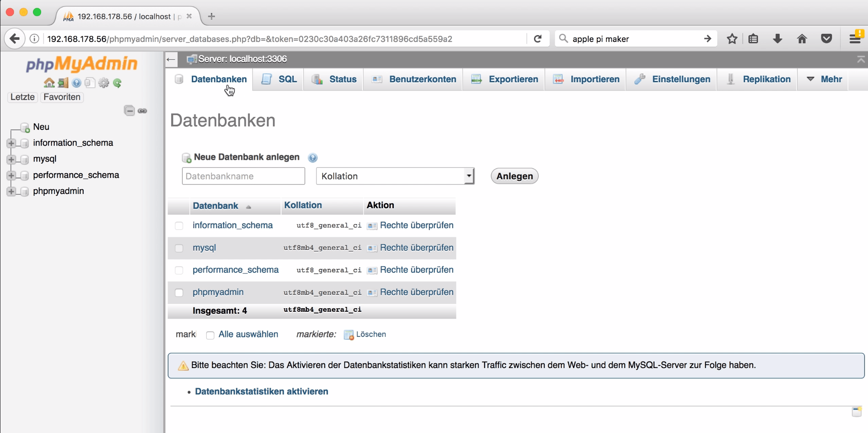Click the Löschen delete icon for marked databases

[349, 334]
